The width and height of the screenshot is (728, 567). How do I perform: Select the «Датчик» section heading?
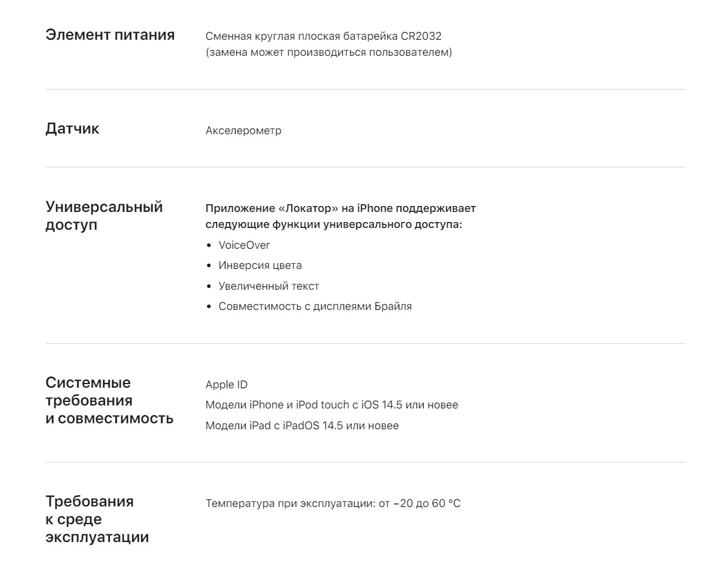click(x=72, y=129)
